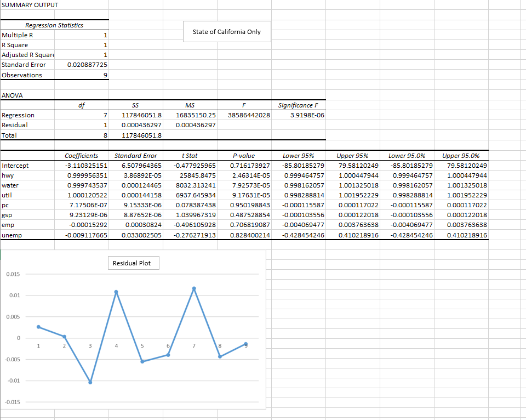The height and width of the screenshot is (420, 526).
Task: Click Intercept Lower 95% value -85.80185279
Action: coord(298,166)
